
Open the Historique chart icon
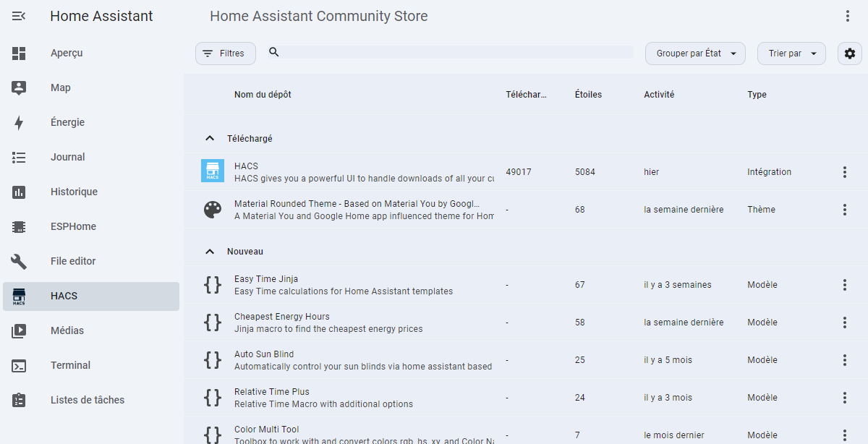(x=19, y=192)
